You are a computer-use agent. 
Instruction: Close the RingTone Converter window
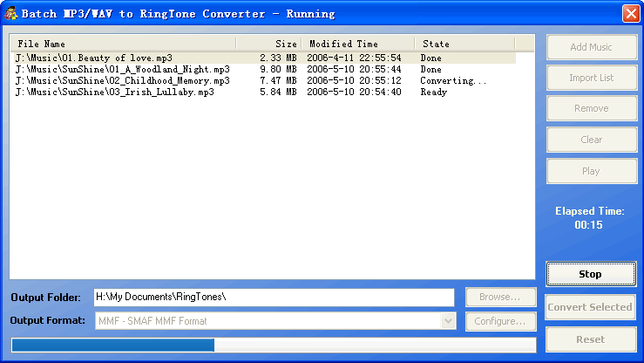coord(631,14)
